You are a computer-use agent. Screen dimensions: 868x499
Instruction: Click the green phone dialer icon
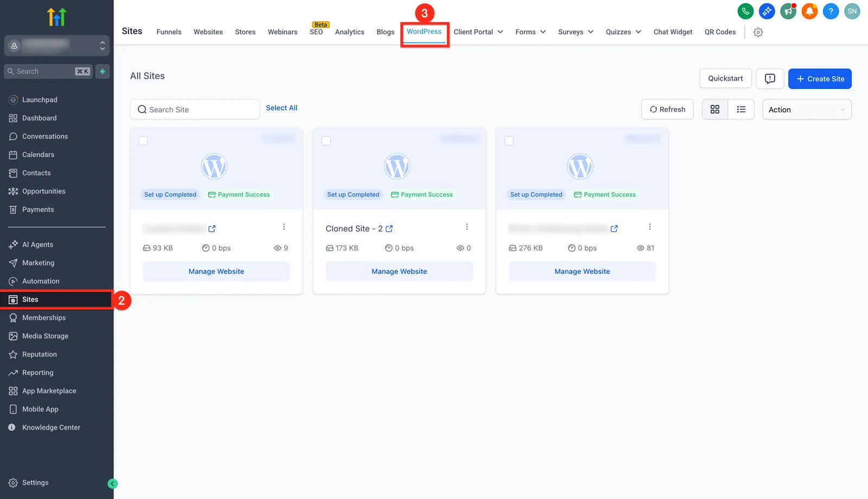[x=745, y=11]
